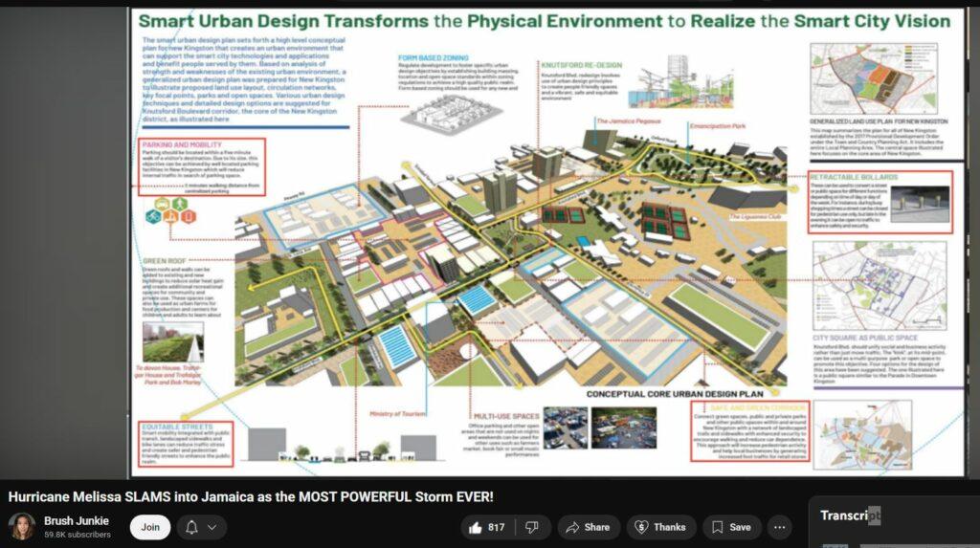Open Brush Junkie channel avatar
Viewport: 980px width, 548px height.
point(22,527)
